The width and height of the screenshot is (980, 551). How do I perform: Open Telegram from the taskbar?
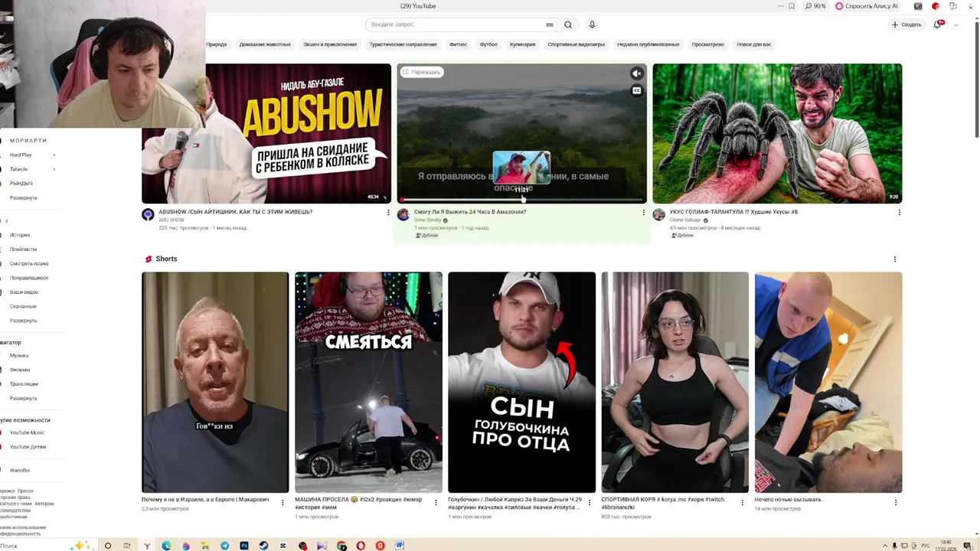tap(224, 546)
